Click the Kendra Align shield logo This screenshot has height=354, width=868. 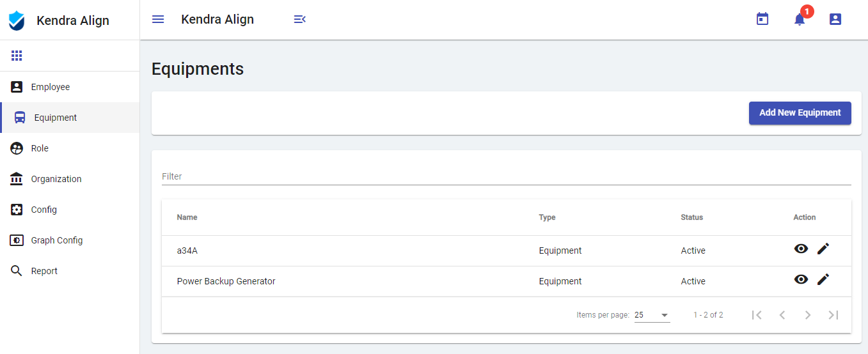tap(17, 20)
